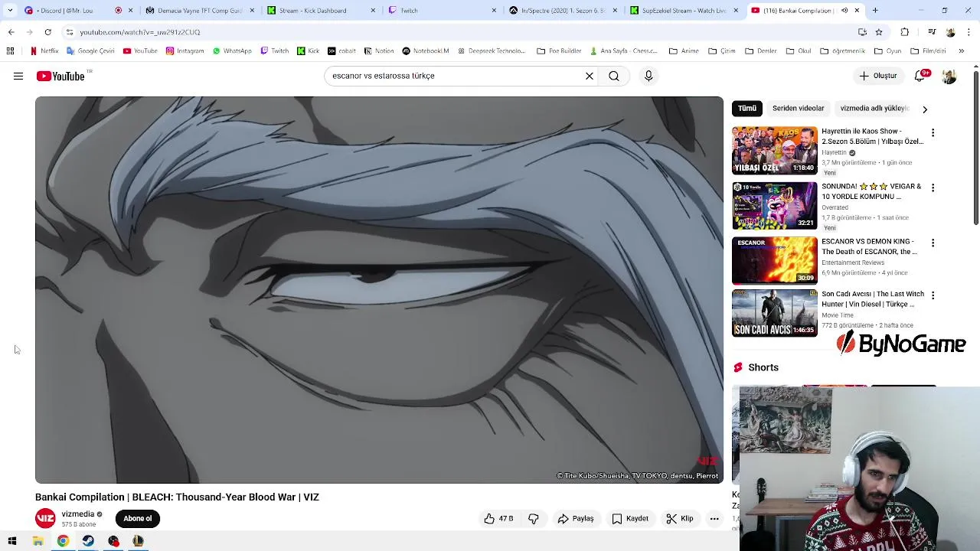Open the Dersler bookmarks folder

[x=761, y=51]
